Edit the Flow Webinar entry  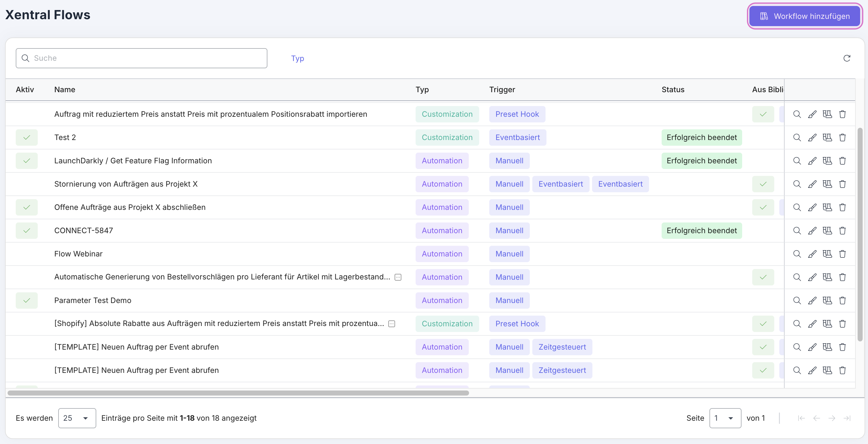[x=812, y=254]
